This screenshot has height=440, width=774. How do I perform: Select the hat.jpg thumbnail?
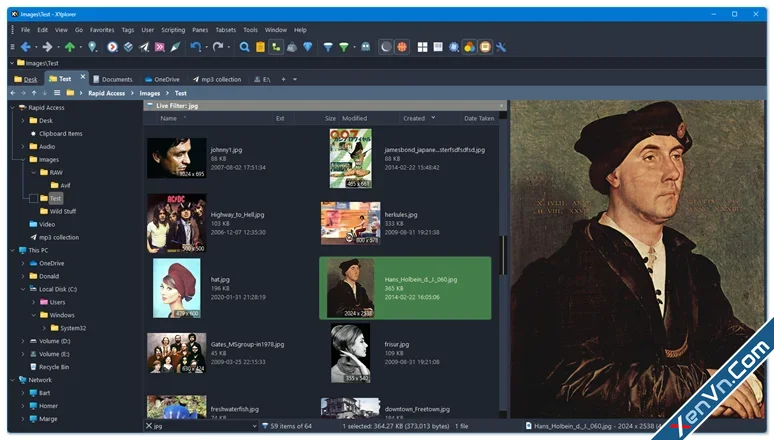(177, 288)
